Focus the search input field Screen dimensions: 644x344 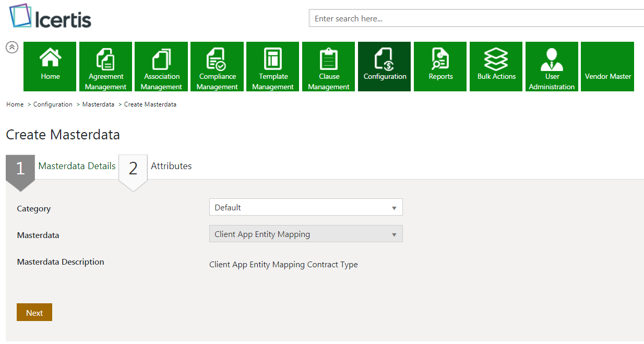(x=476, y=18)
